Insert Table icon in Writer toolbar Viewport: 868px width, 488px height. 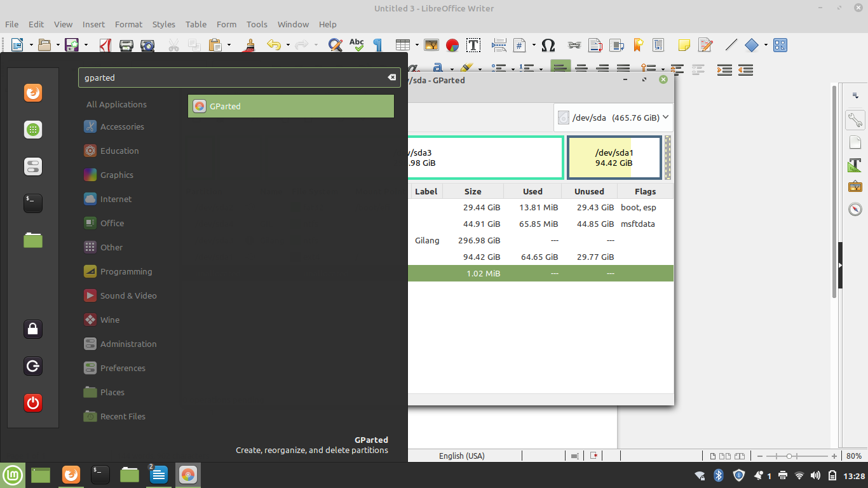(x=402, y=45)
